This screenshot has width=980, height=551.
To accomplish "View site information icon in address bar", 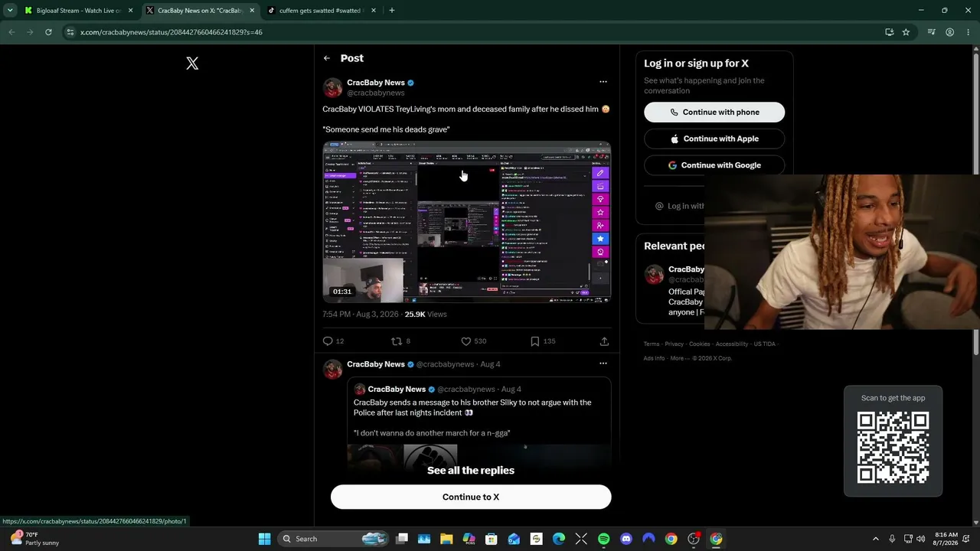I will pos(70,32).
